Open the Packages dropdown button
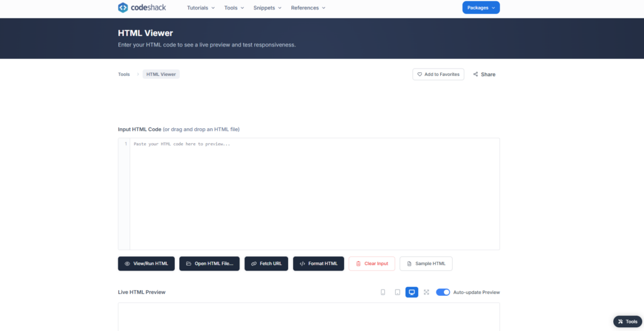This screenshot has width=644, height=331. [x=481, y=8]
